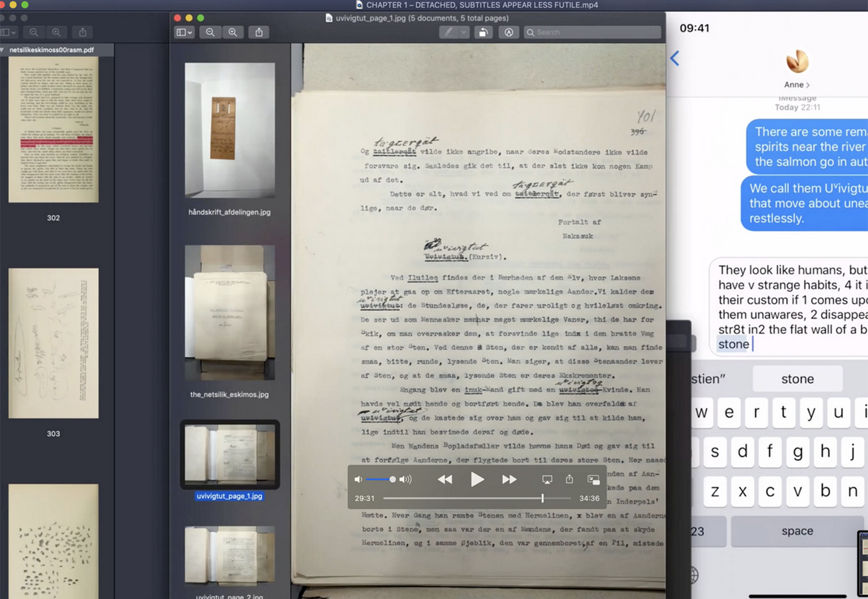Open AirPlay options in the player

tap(547, 479)
